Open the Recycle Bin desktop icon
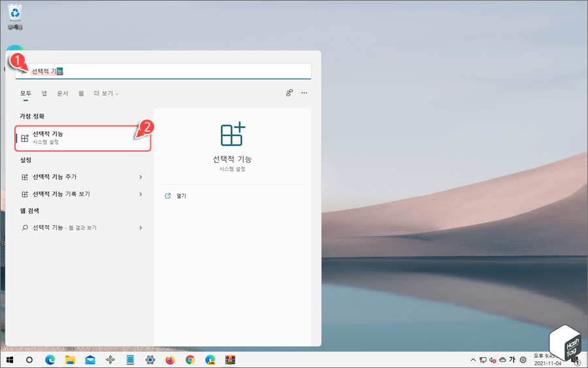 tap(15, 17)
